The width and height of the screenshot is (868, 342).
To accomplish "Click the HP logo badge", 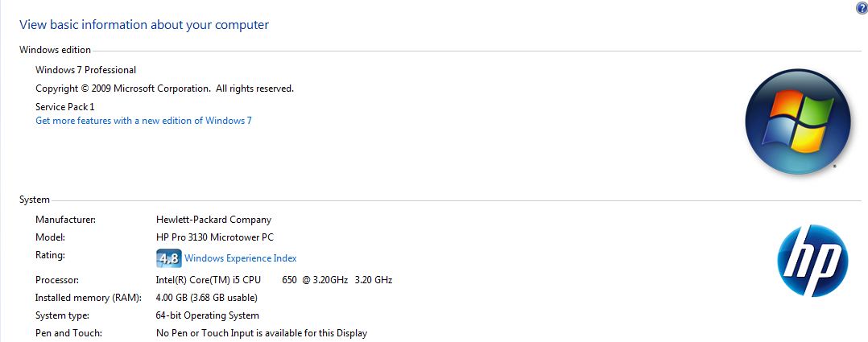I will click(x=812, y=261).
